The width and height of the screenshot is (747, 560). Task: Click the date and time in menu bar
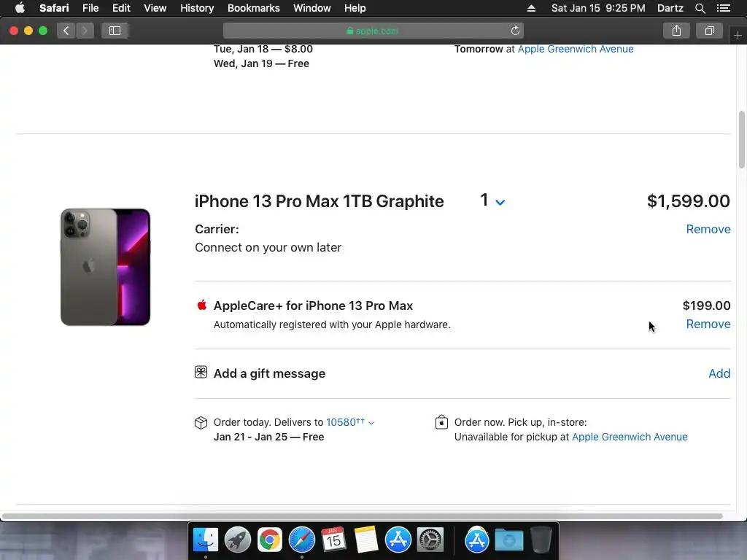pos(598,8)
